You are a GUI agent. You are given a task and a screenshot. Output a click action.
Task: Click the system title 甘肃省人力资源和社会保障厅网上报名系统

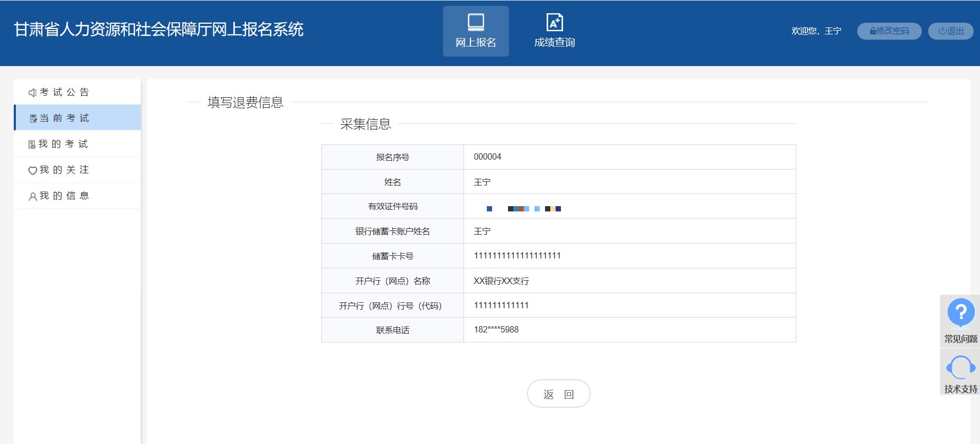coord(159,30)
